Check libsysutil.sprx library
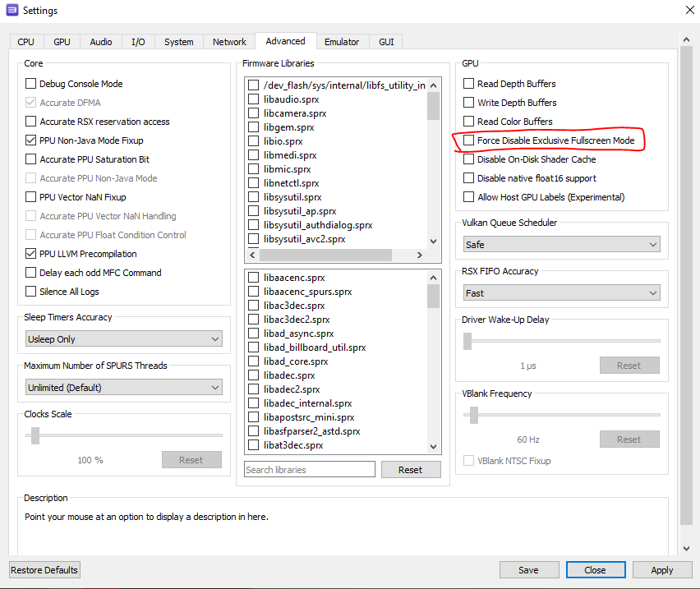The image size is (700, 589). click(253, 197)
